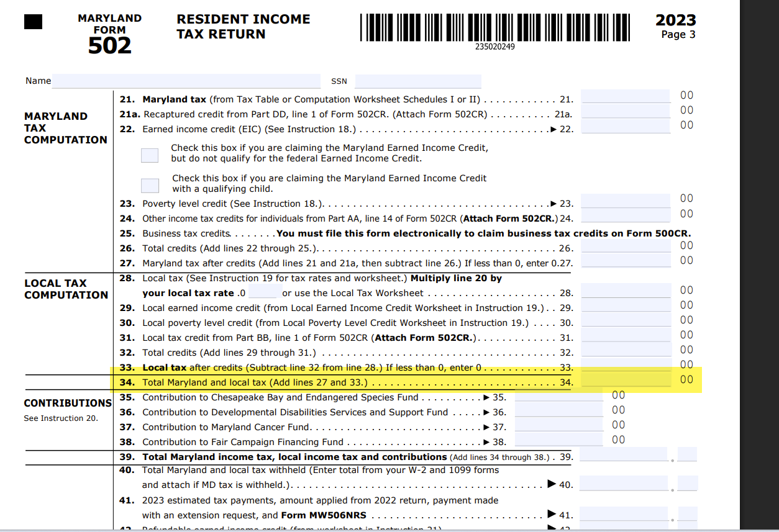Click the 'MARYLAND FORM 502' heading

(x=110, y=35)
